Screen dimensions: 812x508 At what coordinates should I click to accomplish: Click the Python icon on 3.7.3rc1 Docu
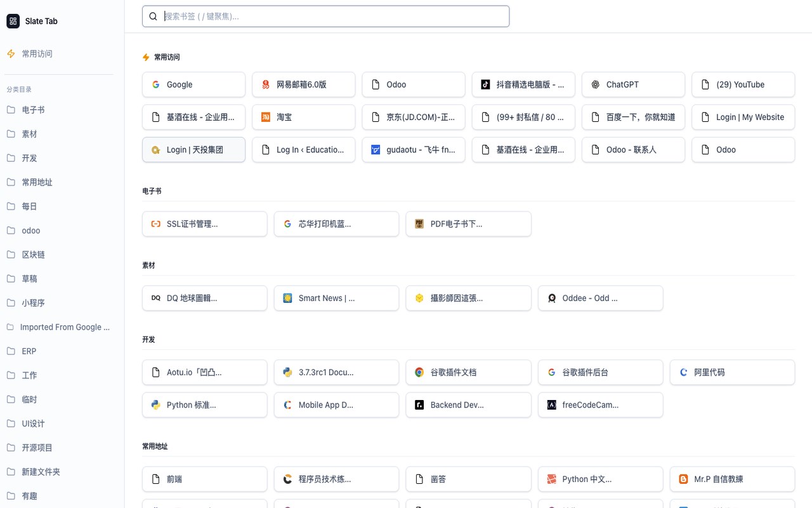tap(287, 372)
